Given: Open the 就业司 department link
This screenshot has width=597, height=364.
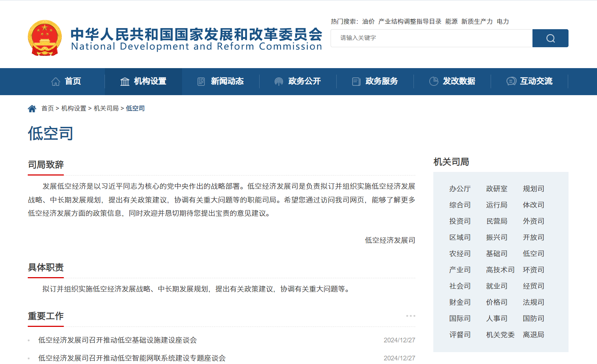Looking at the screenshot, I should point(497,286).
